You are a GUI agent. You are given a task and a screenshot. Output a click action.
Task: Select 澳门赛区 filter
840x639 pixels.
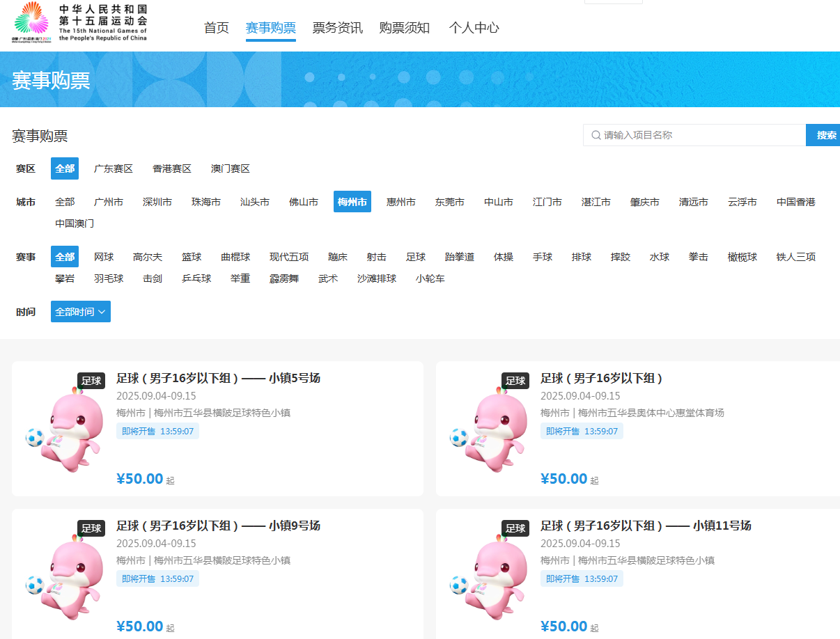pos(231,168)
